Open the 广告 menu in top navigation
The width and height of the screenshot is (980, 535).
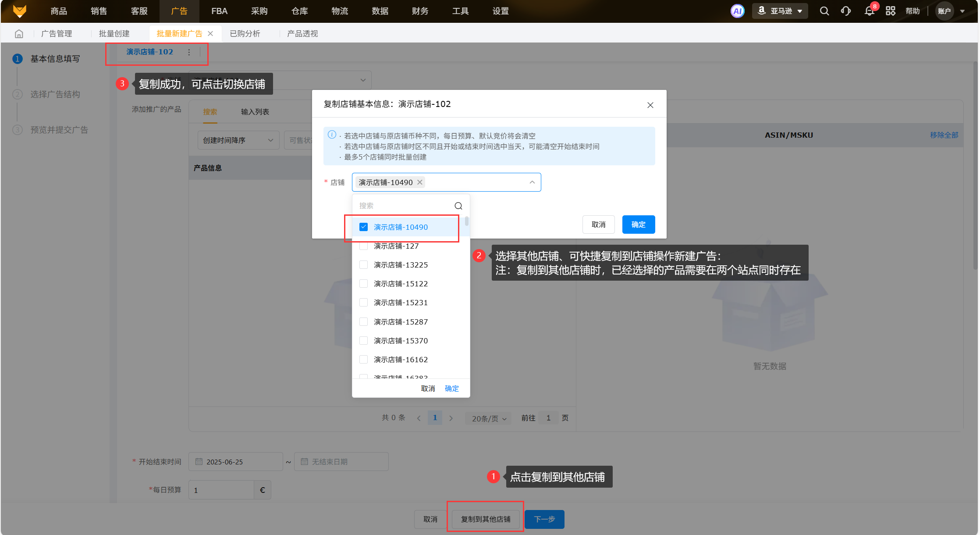click(179, 11)
